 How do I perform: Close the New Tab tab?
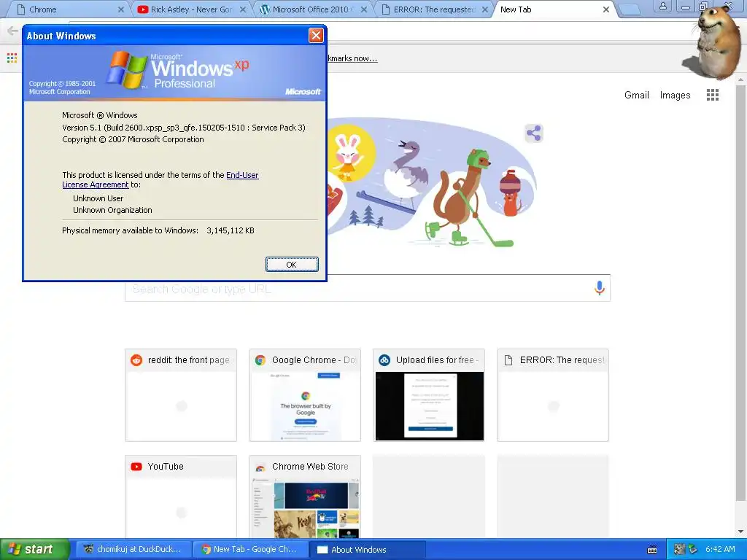pos(606,9)
